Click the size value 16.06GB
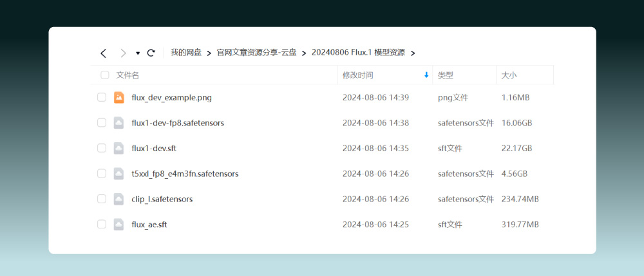644x276 pixels. pyautogui.click(x=516, y=123)
